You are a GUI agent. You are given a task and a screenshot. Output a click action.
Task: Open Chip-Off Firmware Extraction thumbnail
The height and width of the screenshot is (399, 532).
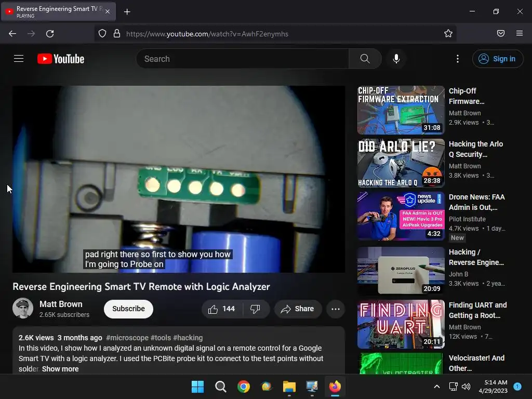click(401, 110)
